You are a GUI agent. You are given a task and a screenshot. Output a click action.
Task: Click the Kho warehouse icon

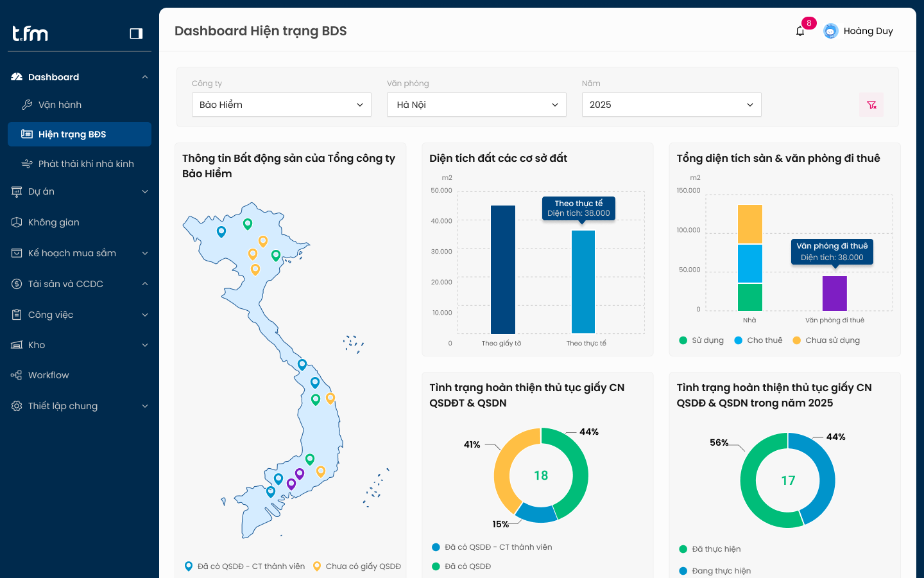point(17,345)
